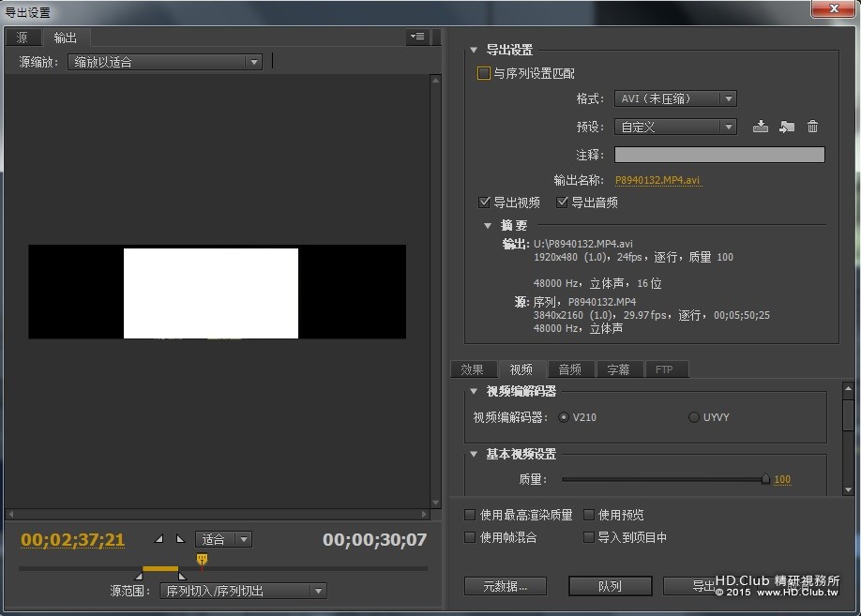Viewport: 861px width, 616px height.
Task: Enable 使用最高渲染质量 checkbox
Action: click(x=470, y=515)
